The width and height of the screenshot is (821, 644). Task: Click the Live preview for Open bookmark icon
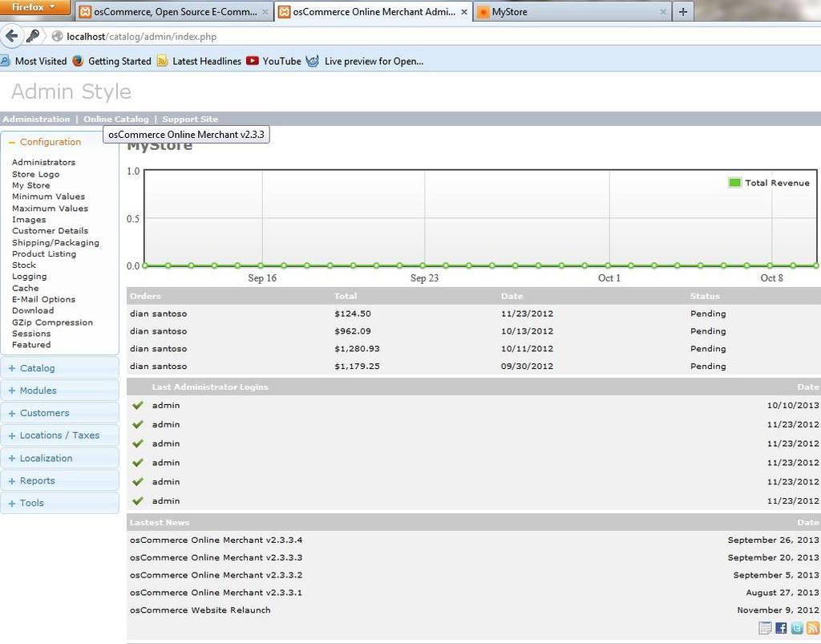313,61
